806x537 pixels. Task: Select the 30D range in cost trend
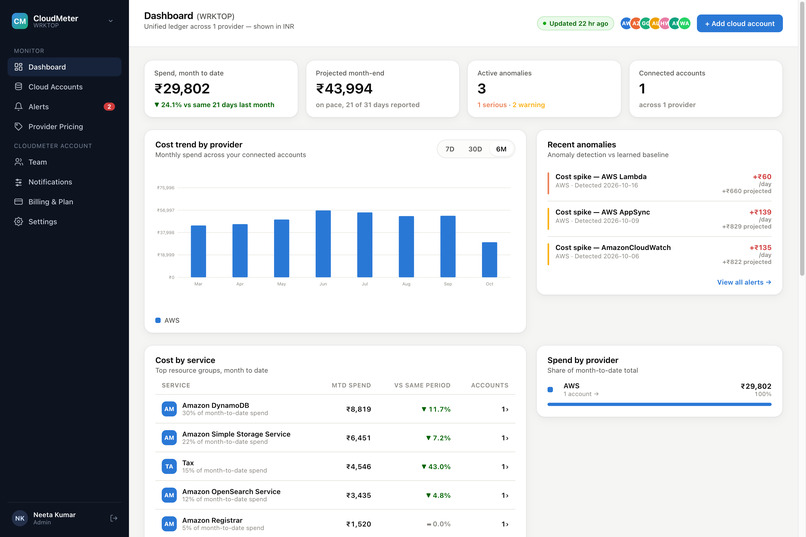[475, 149]
